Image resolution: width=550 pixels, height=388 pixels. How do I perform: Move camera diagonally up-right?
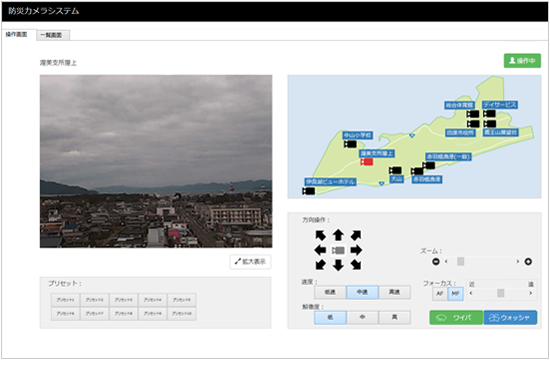pyautogui.click(x=356, y=235)
